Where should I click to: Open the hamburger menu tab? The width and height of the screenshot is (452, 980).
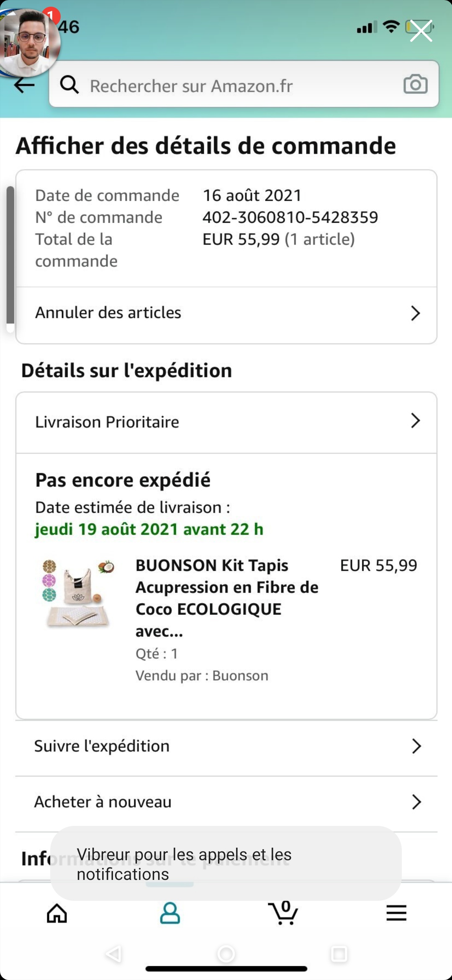[x=396, y=913]
